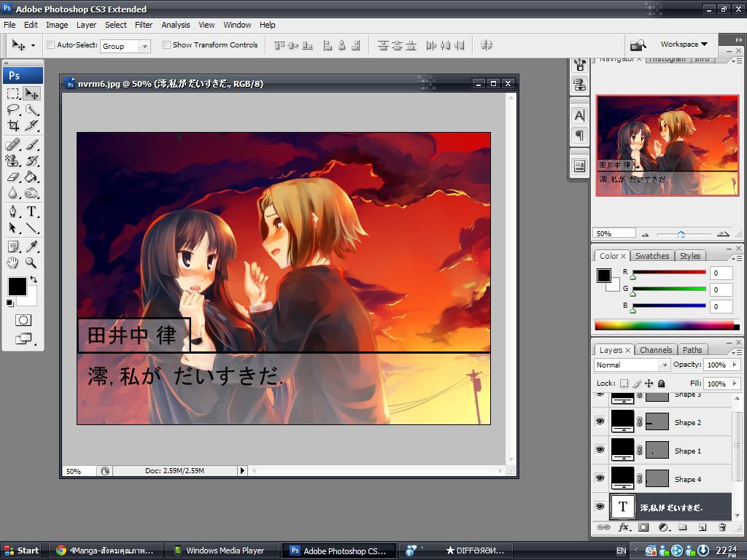Screen dimensions: 747x560
Task: Toggle lock transparent pixels
Action: pos(624,384)
